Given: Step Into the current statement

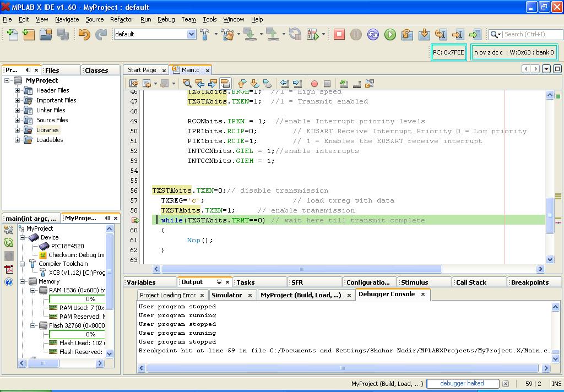Looking at the screenshot, I should pos(424,34).
